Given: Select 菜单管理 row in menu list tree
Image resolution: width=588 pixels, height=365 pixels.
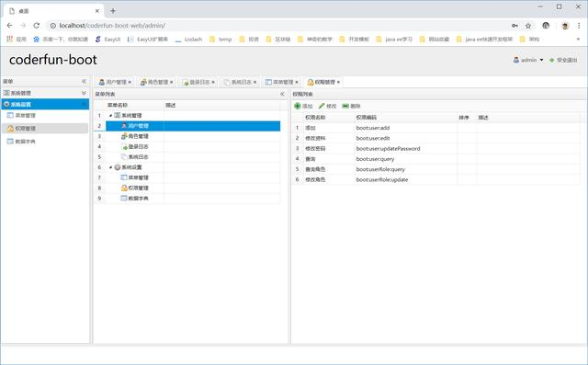Looking at the screenshot, I should point(187,177).
